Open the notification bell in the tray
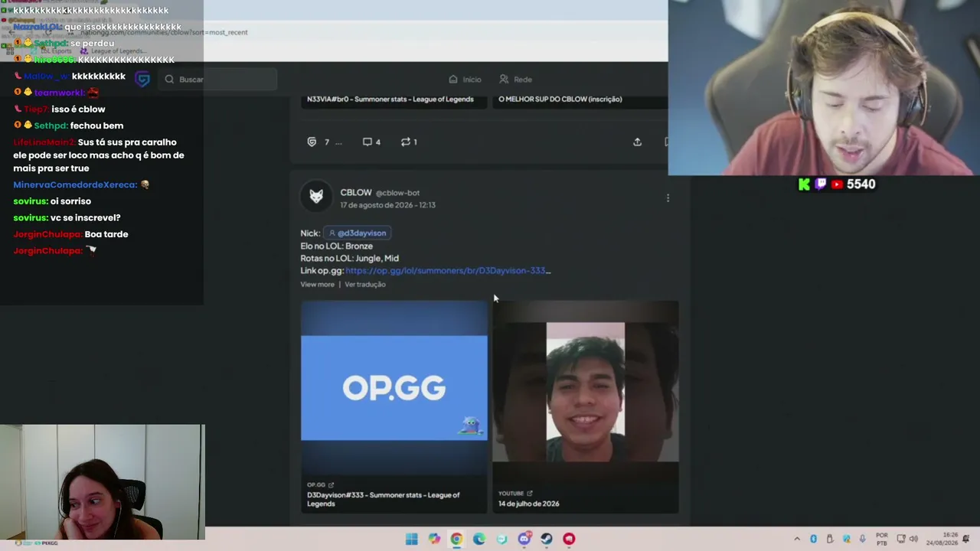The image size is (980, 551). coord(966,539)
